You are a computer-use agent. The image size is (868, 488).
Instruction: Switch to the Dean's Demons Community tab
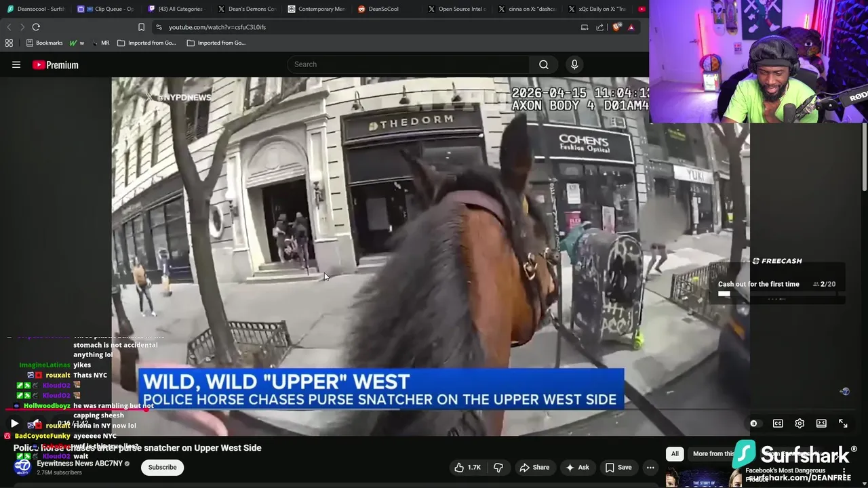tap(247, 9)
